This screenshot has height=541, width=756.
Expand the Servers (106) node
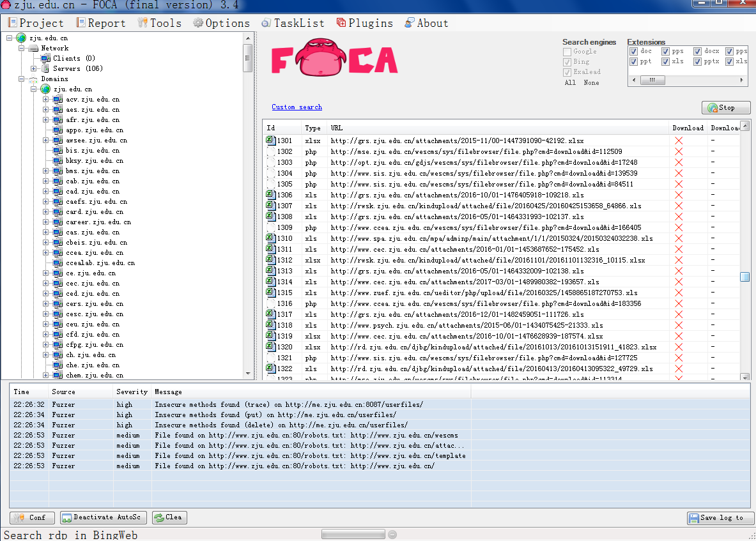point(33,68)
